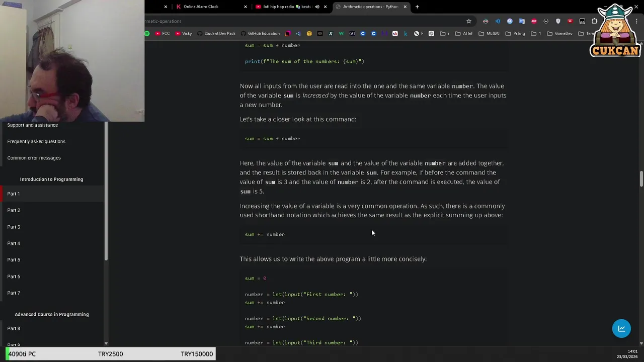Bookmark this page with the star icon
This screenshot has height=362, width=644.
469,21
